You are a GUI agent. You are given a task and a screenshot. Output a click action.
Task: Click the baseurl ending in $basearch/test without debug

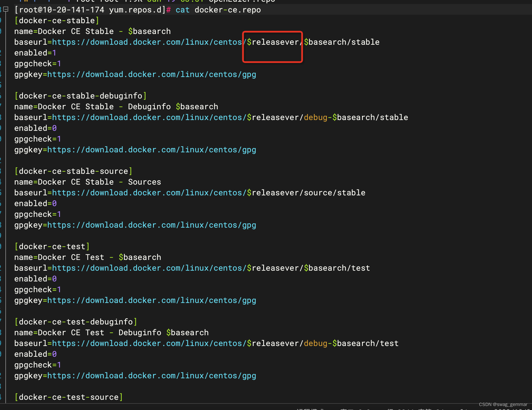coord(192,268)
